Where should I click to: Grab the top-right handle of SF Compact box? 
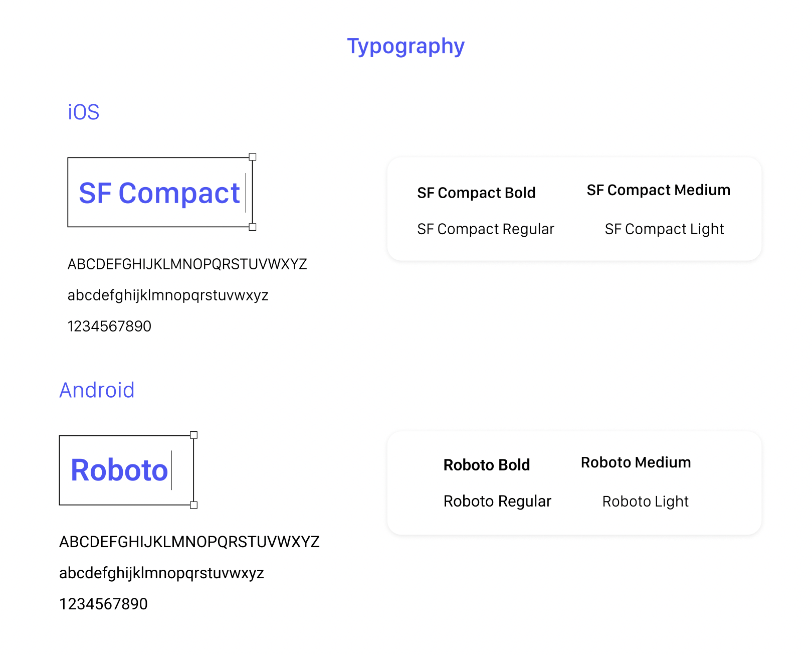coord(253,157)
